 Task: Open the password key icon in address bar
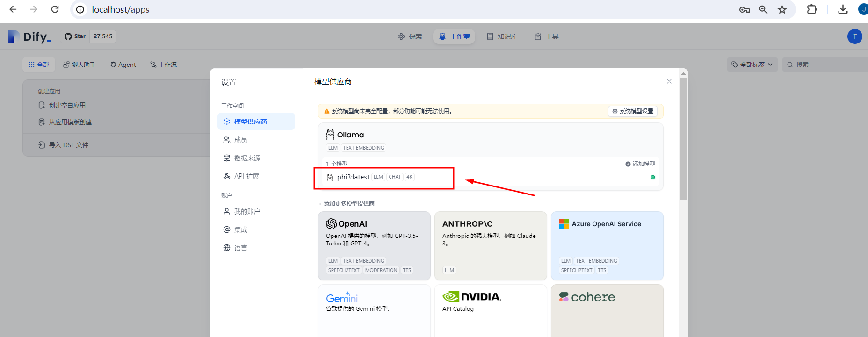tap(745, 9)
